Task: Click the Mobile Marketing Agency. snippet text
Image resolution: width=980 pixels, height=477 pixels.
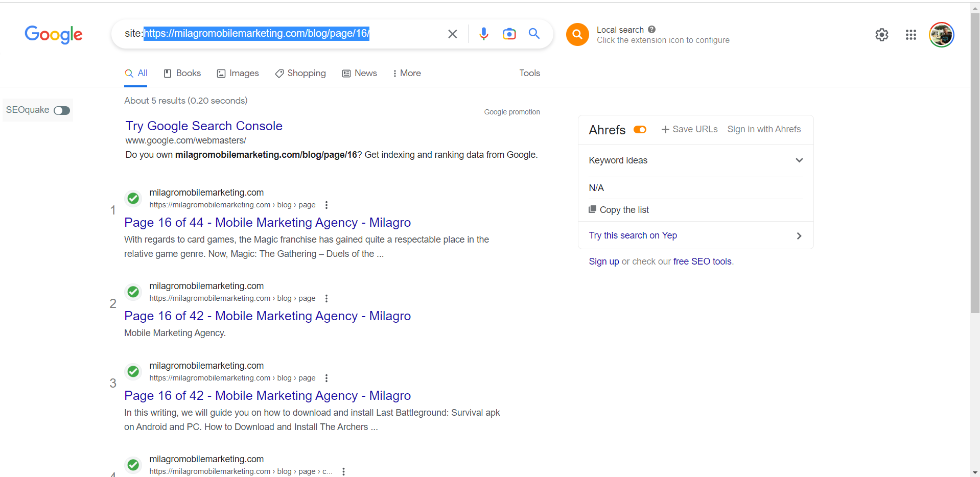Action: click(x=175, y=333)
